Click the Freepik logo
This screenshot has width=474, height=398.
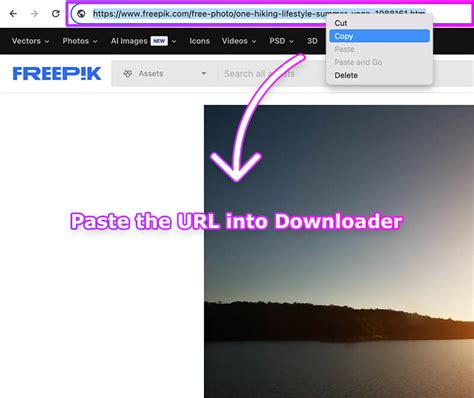pos(57,74)
